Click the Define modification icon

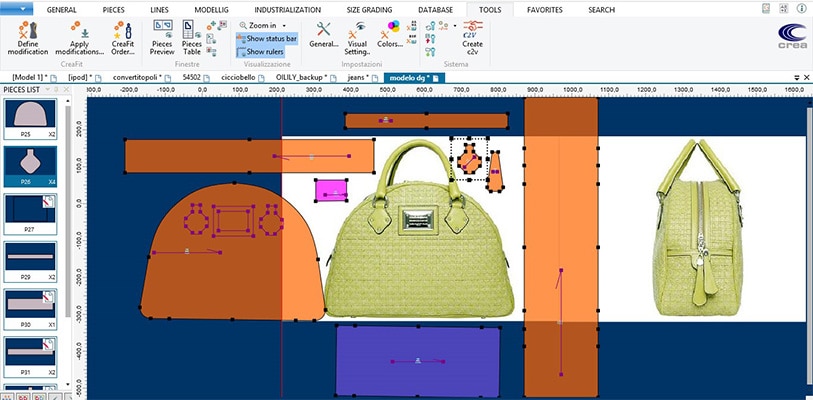tap(27, 31)
